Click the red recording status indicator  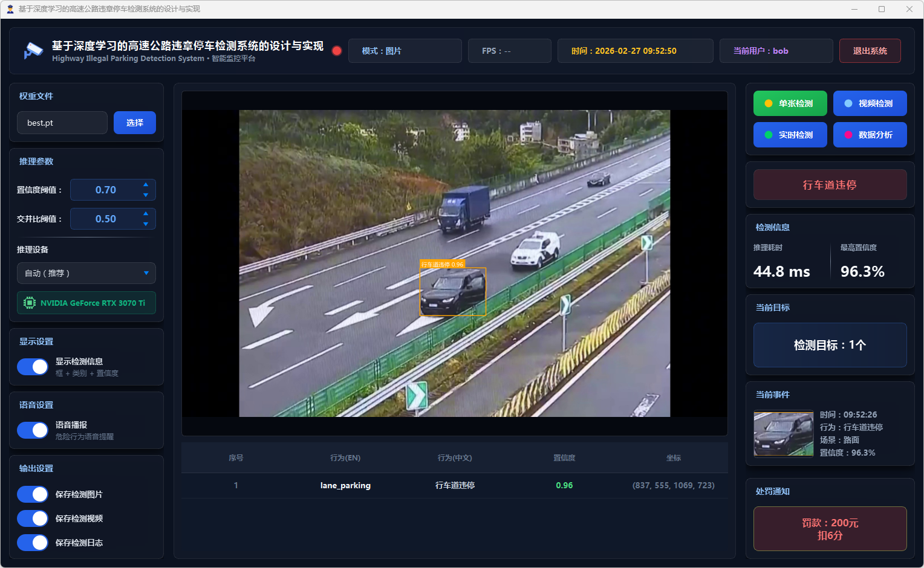coord(337,51)
